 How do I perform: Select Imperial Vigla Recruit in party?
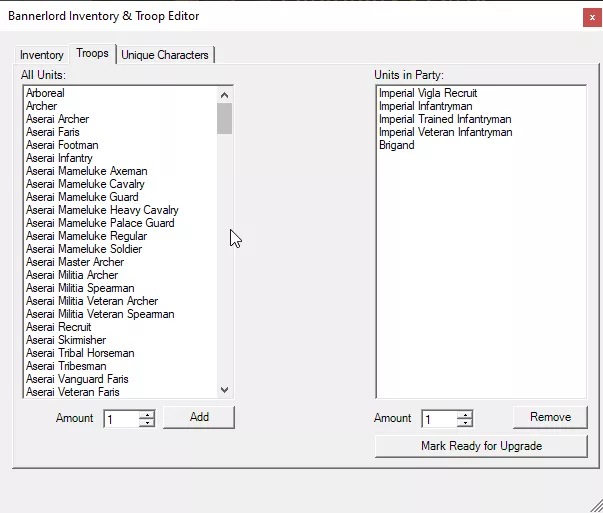(x=481, y=93)
